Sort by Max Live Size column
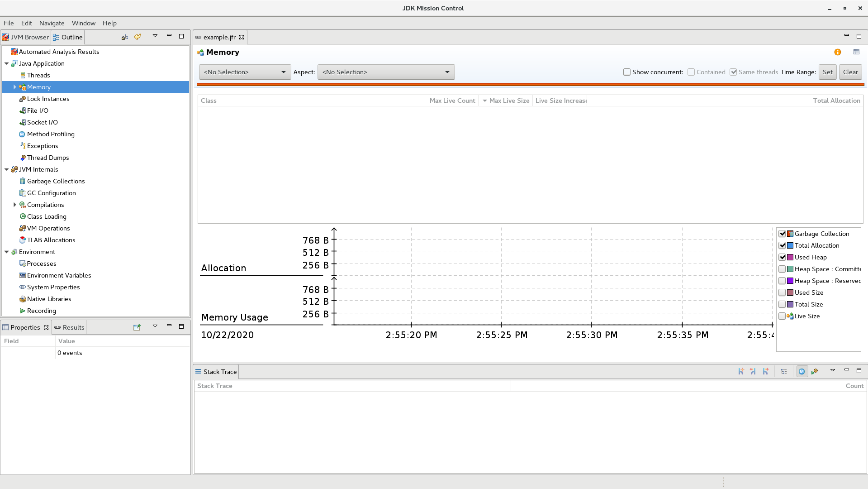Image resolution: width=868 pixels, height=489 pixels. [x=506, y=101]
